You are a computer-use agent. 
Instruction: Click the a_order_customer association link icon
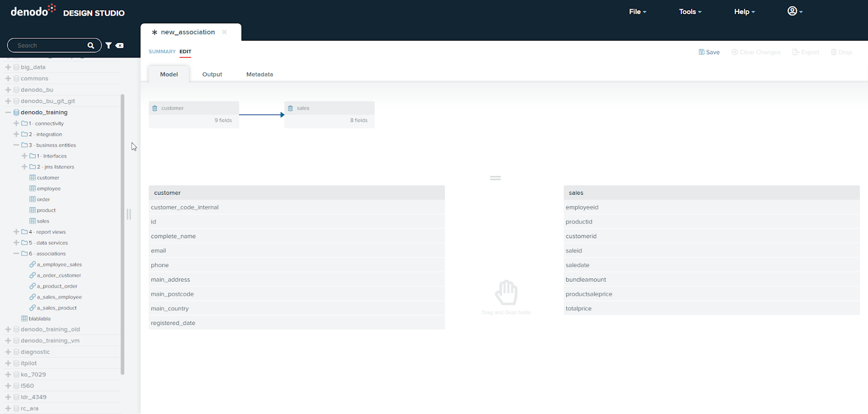click(x=33, y=275)
